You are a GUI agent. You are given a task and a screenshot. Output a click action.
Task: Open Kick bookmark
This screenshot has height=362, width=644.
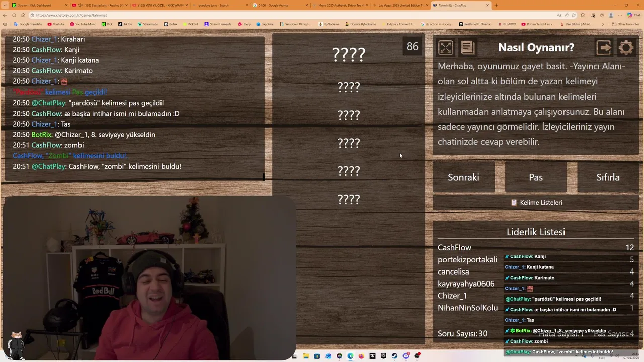coord(107,24)
